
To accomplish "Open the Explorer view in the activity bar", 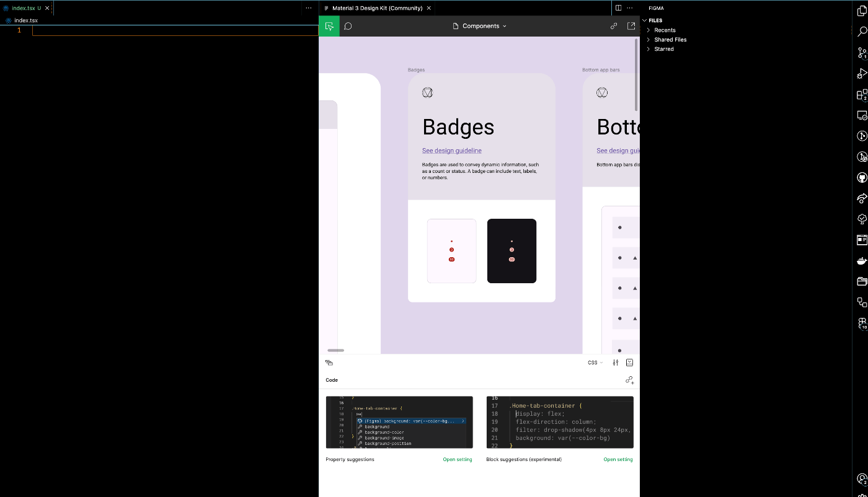I will point(862,11).
